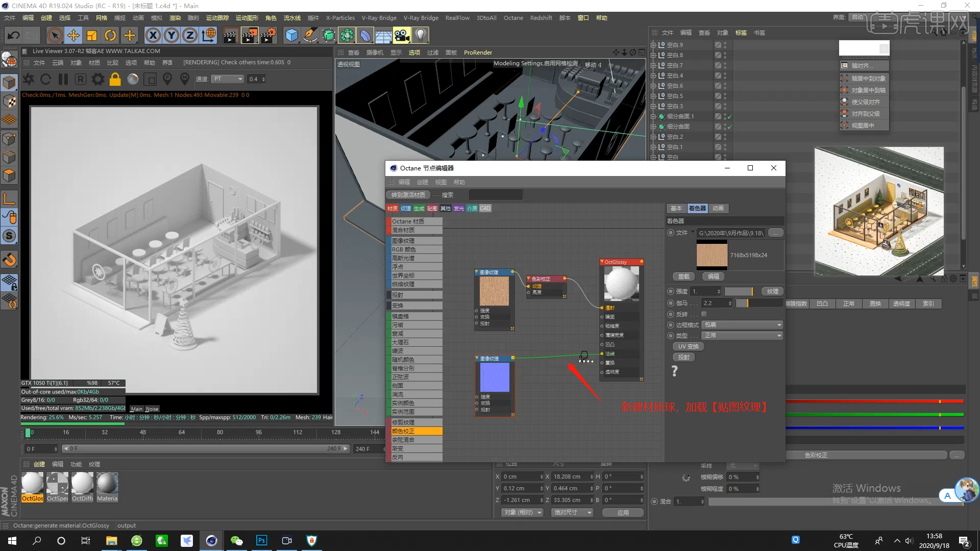
Task: Click the 重载 reload button
Action: pos(684,277)
